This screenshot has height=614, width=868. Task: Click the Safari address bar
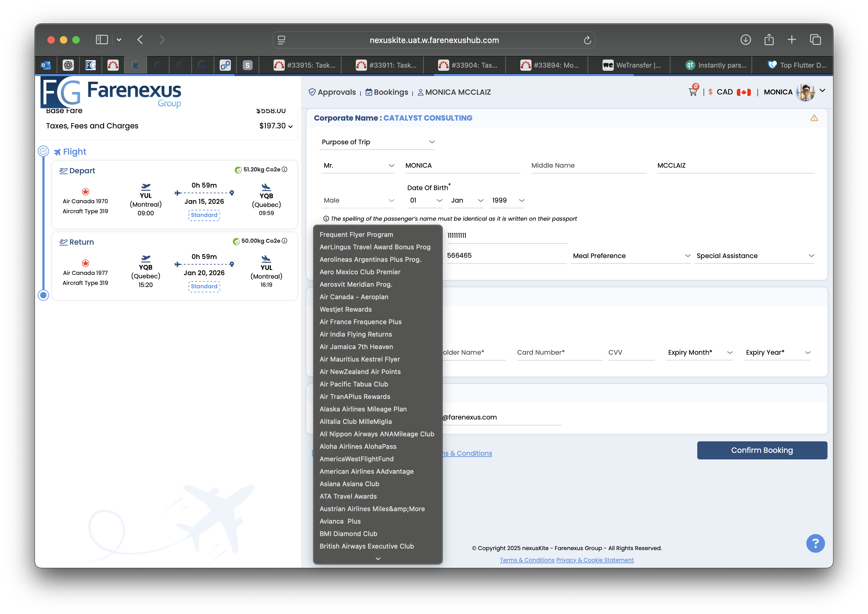[434, 40]
